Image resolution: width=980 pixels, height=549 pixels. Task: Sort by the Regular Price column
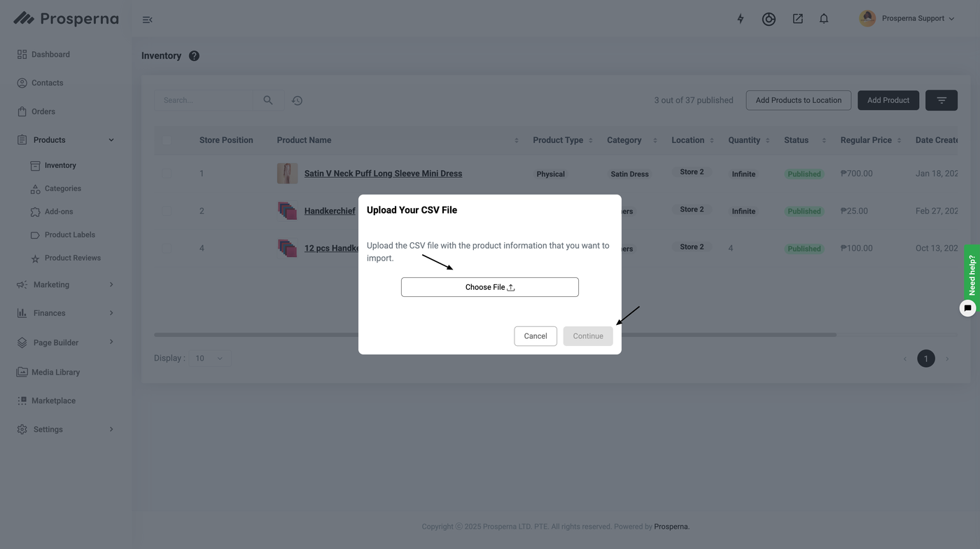899,140
